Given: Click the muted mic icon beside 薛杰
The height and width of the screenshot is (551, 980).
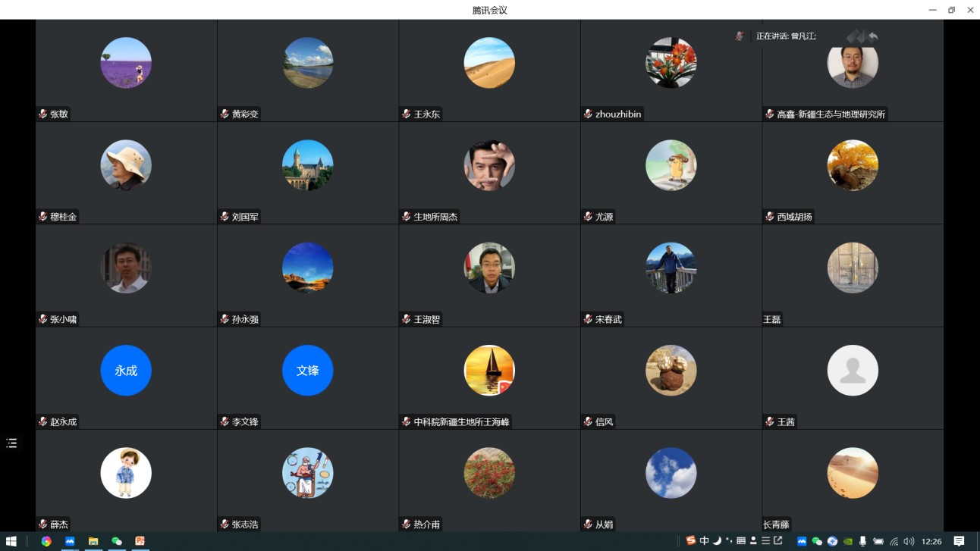Looking at the screenshot, I should click(x=43, y=524).
